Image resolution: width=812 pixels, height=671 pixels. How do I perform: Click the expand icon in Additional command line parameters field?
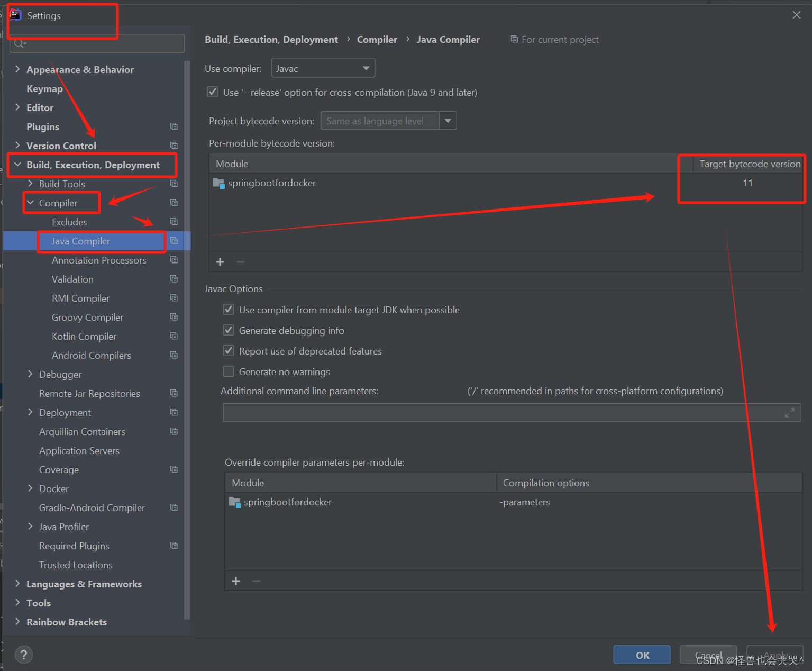pos(789,412)
